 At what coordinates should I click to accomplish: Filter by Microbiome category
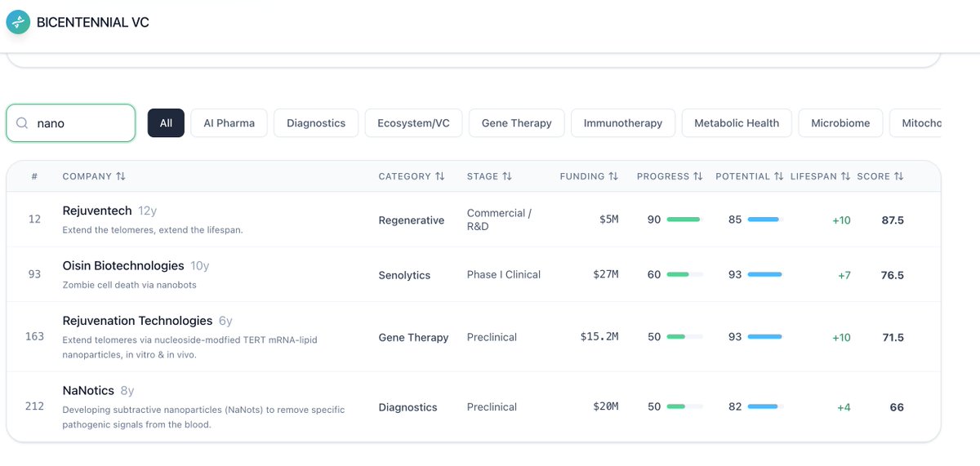tap(840, 123)
